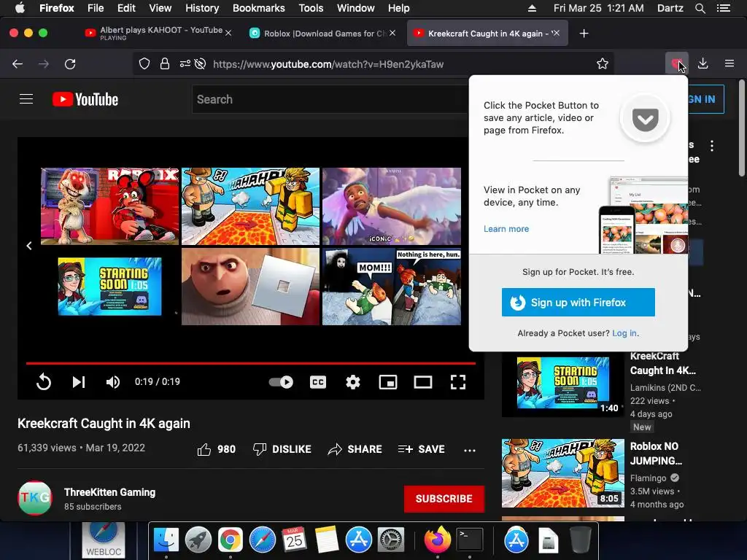Like the video with thumbs up

point(216,449)
